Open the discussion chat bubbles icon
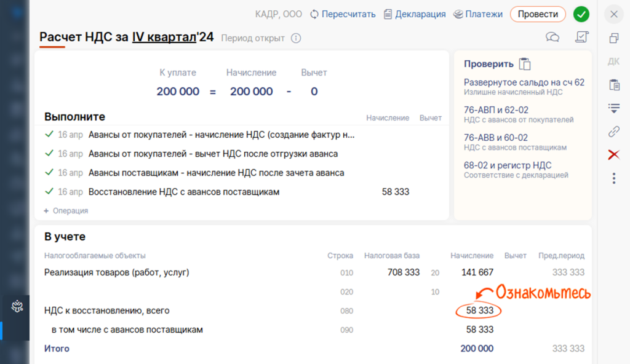This screenshot has height=364, width=630. [x=552, y=38]
